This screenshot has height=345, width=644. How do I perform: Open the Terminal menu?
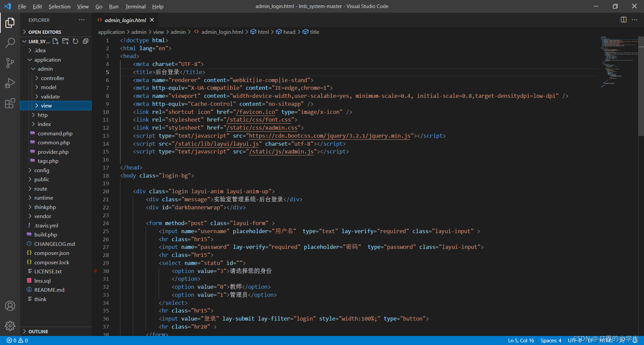pos(135,6)
